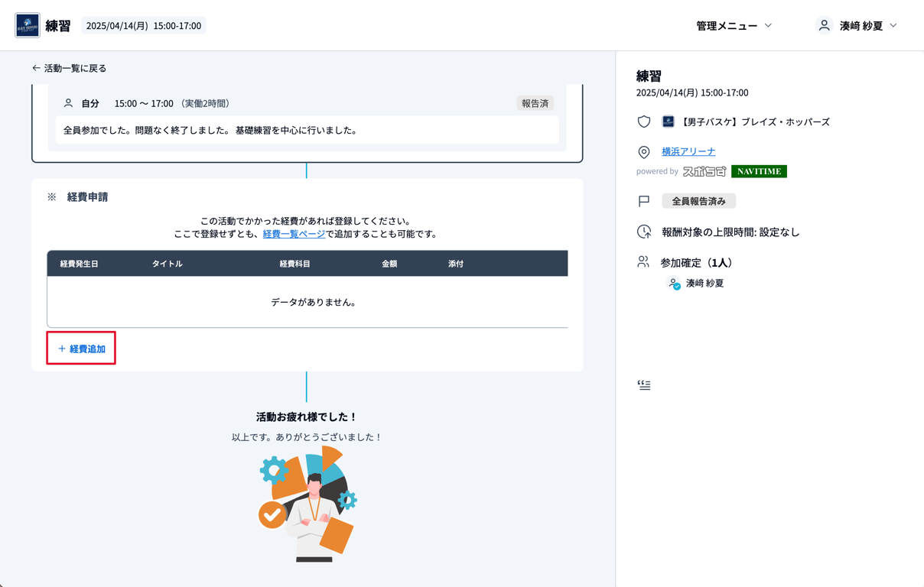Open the 経費一覧ページ link
The image size is (924, 587).
pyautogui.click(x=294, y=234)
